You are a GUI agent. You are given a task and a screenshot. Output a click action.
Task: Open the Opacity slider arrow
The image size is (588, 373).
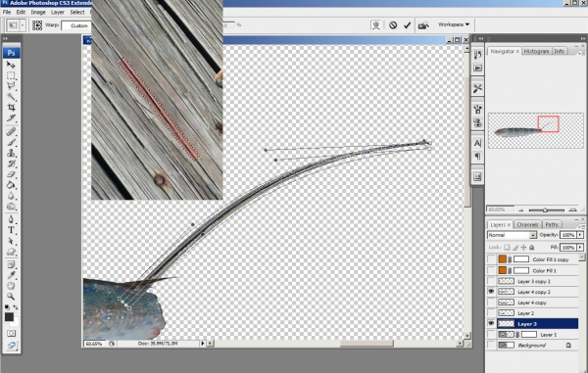coord(580,235)
